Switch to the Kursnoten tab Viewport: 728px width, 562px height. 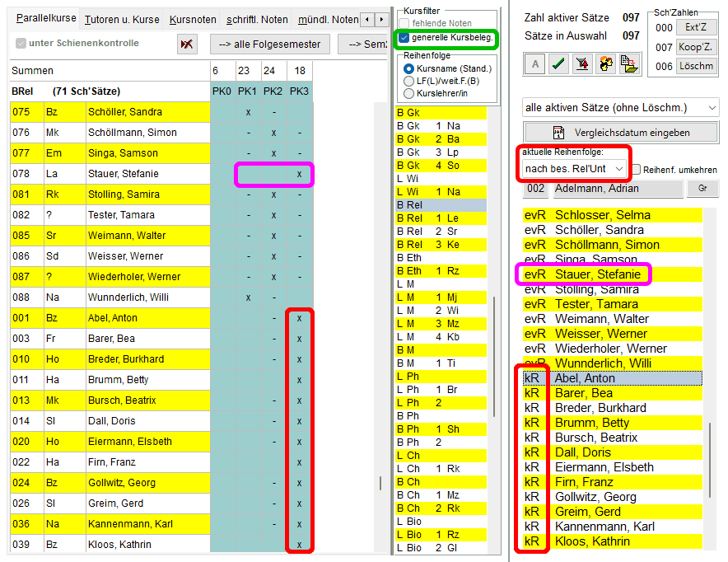193,19
